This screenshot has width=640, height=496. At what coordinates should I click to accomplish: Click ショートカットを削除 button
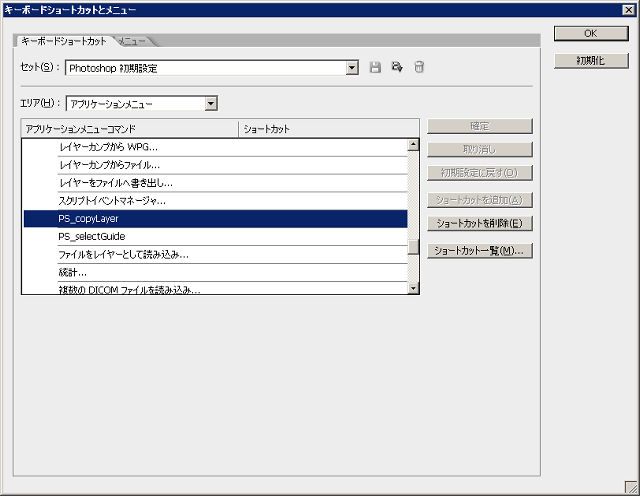click(x=479, y=223)
